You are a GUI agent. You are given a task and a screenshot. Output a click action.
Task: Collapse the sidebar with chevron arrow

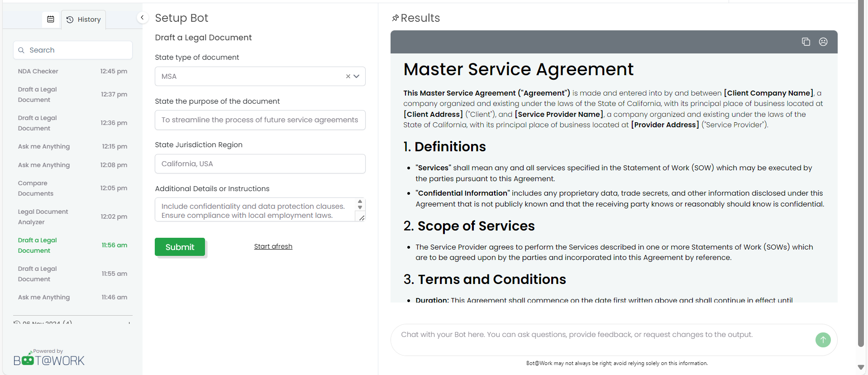(x=142, y=18)
